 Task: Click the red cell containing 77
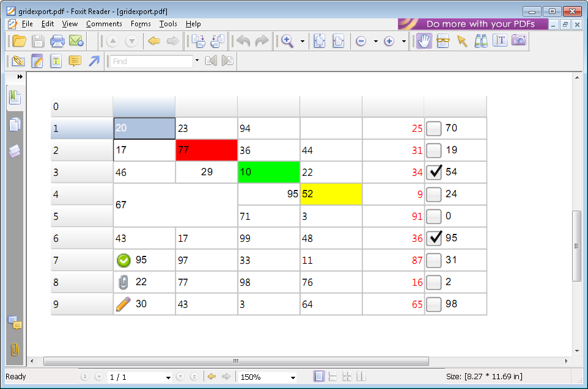click(x=207, y=150)
